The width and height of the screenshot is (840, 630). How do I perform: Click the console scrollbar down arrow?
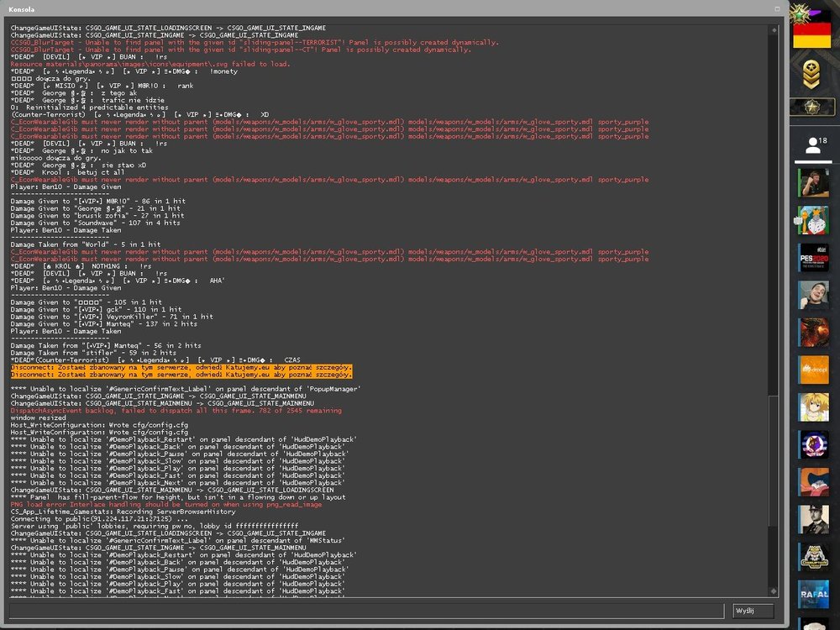click(x=774, y=591)
